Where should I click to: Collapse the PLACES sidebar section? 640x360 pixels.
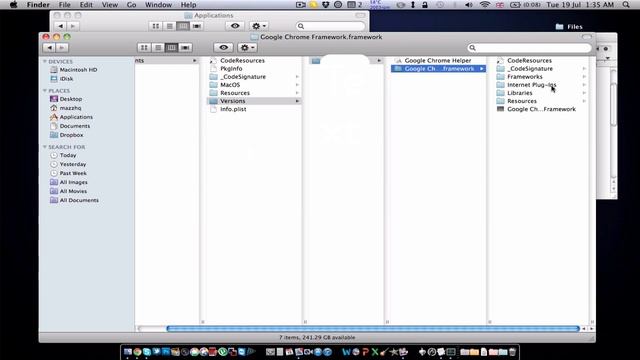(44, 91)
